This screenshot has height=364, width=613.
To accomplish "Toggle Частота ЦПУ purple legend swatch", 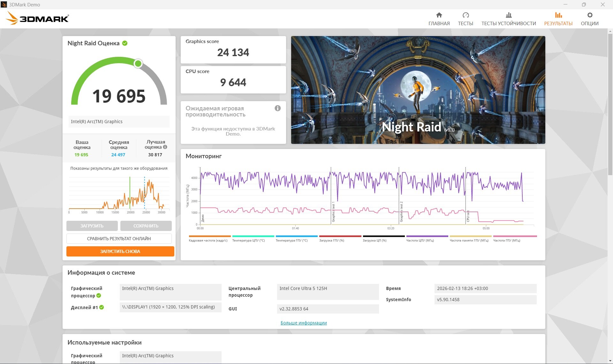I will (427, 236).
